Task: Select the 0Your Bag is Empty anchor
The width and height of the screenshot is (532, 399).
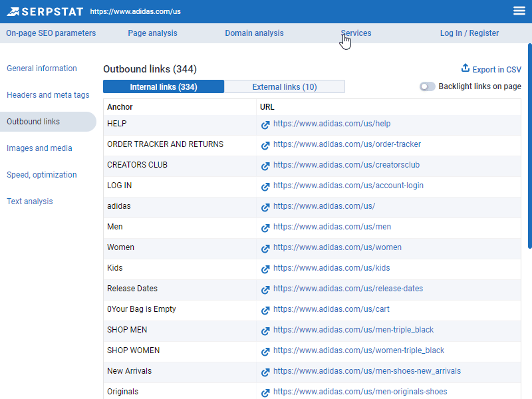Action: [142, 309]
